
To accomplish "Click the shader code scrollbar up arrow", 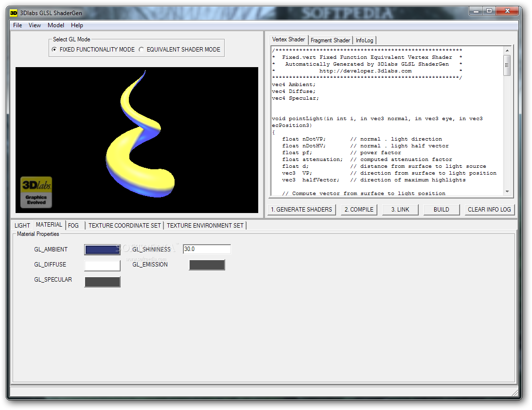I will click(507, 51).
